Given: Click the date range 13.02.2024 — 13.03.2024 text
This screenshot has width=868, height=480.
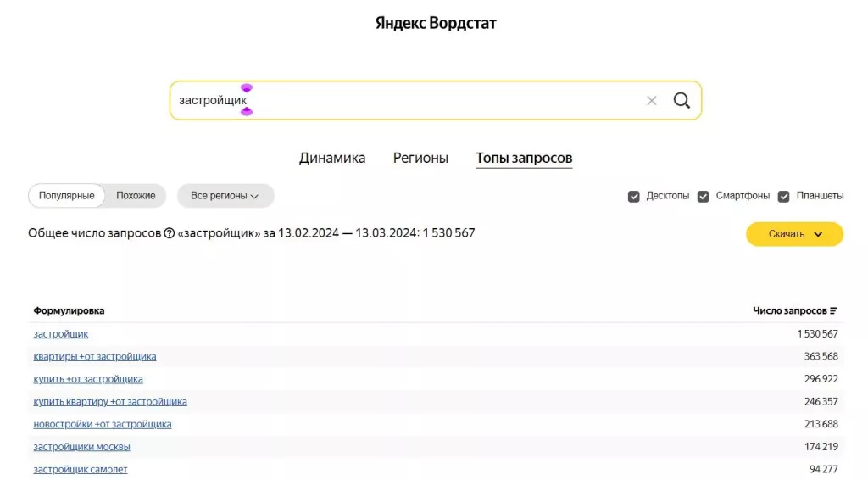Looking at the screenshot, I should point(348,233).
